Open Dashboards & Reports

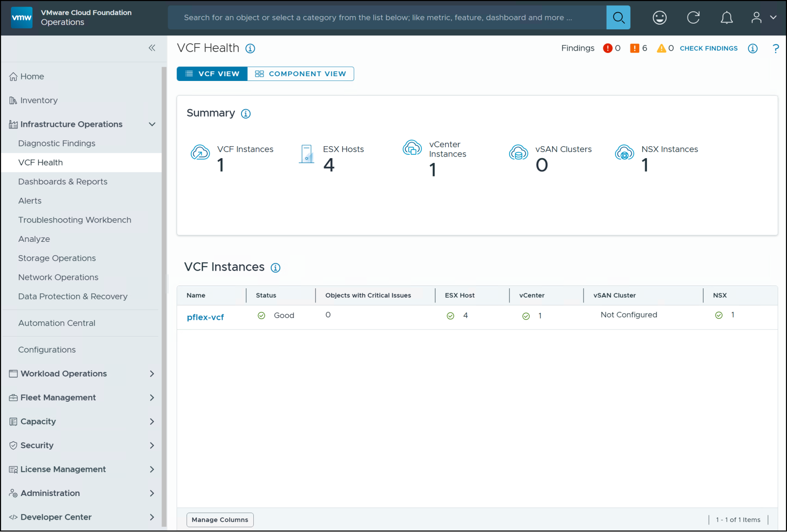(63, 182)
